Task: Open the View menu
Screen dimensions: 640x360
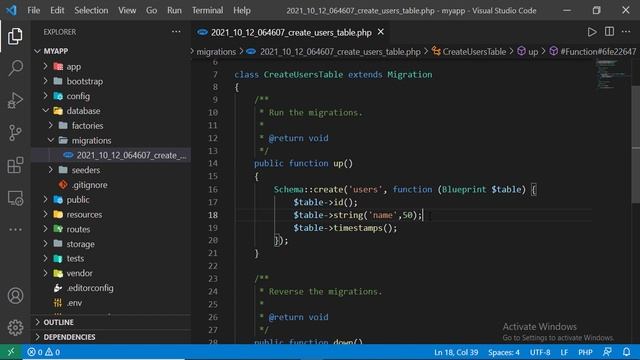Action: click(x=127, y=10)
